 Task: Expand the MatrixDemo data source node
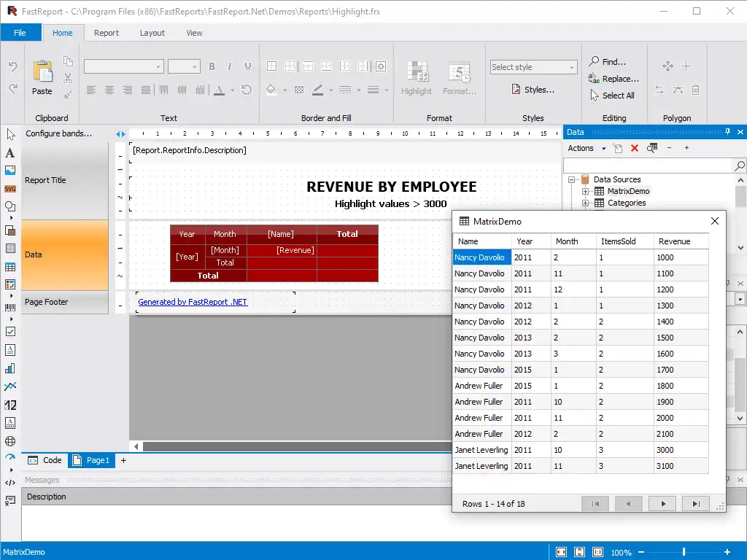click(585, 192)
